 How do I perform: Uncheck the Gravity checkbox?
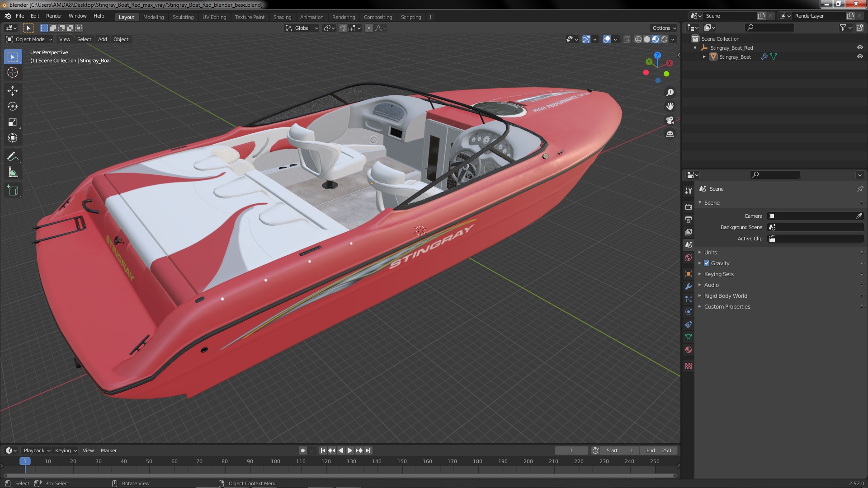(707, 263)
